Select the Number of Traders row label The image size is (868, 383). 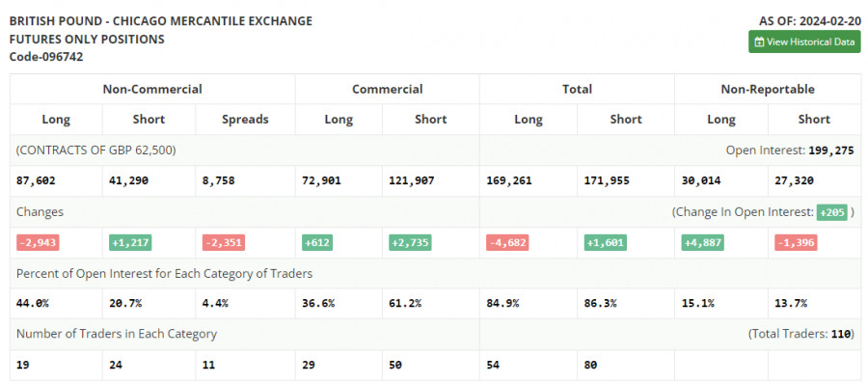[117, 335]
